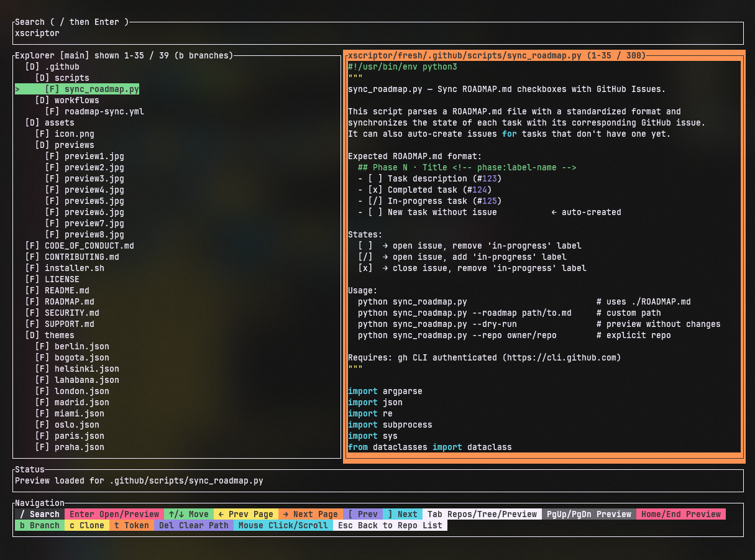
Task: Open CONTRIBUTING.md file
Action: click(72, 257)
